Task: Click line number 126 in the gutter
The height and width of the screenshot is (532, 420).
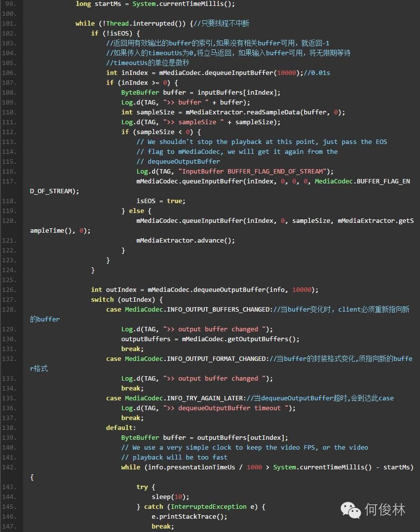Action: coord(9,290)
